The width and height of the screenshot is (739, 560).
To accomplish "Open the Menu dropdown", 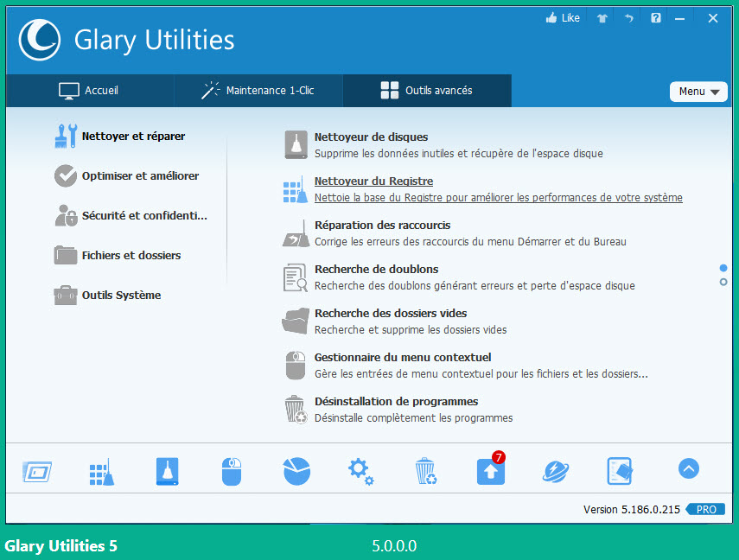I will click(x=698, y=92).
